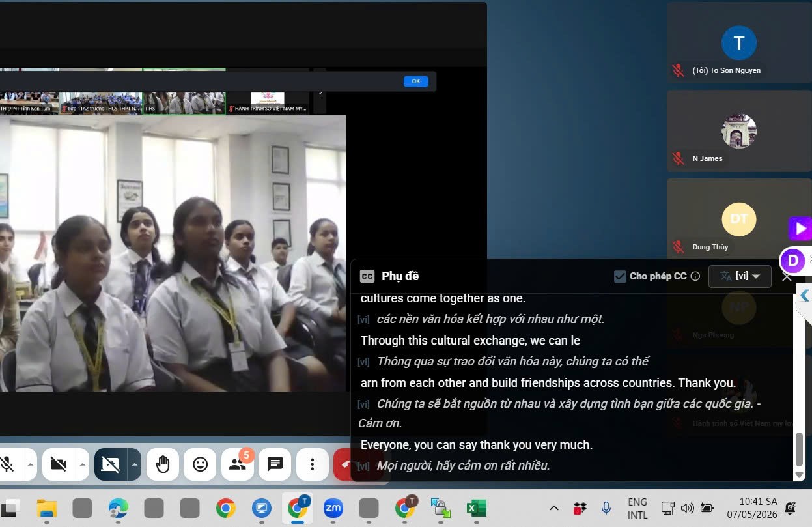
Task: Click the blue collapse chevron at right edge
Action: point(805,294)
